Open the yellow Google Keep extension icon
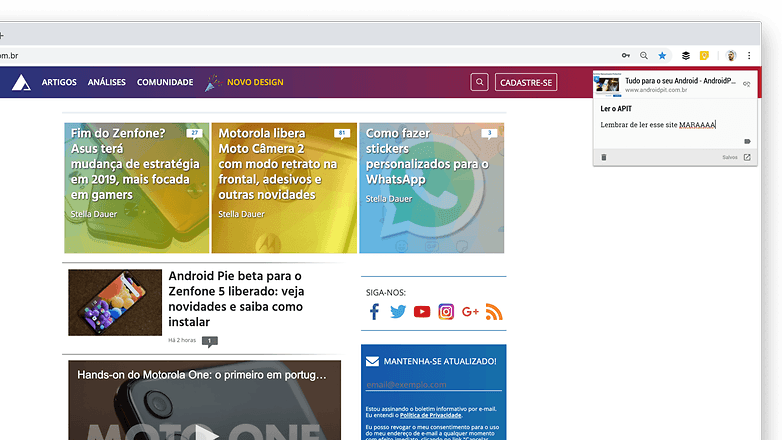Viewport: 782px width, 440px height. tap(704, 55)
